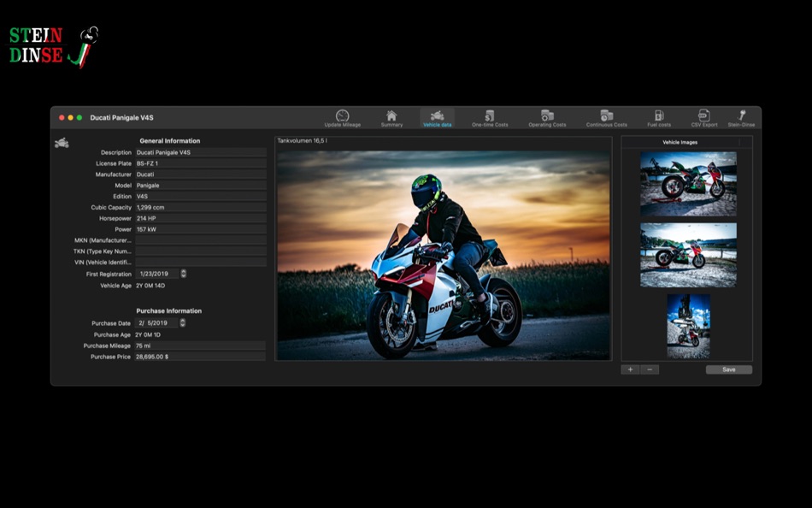The width and height of the screenshot is (812, 508).
Task: Click the Model field showing Panigale
Action: (x=200, y=185)
